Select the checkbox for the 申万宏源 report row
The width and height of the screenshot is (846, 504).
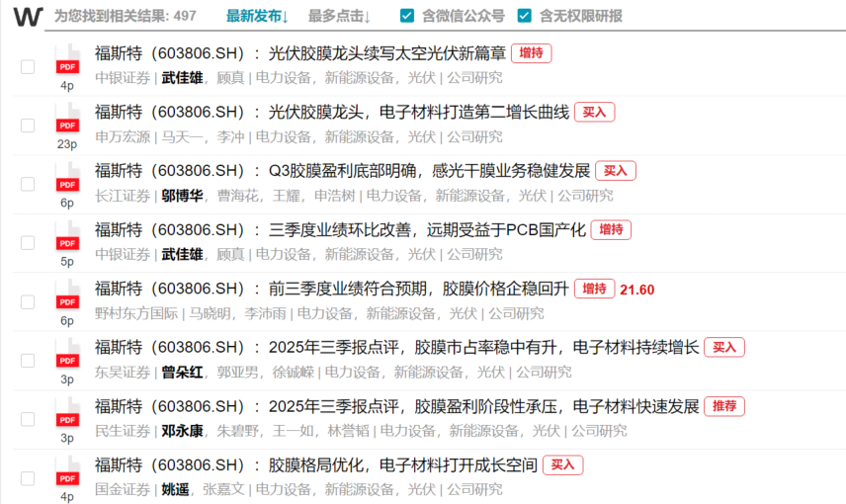[x=28, y=126]
